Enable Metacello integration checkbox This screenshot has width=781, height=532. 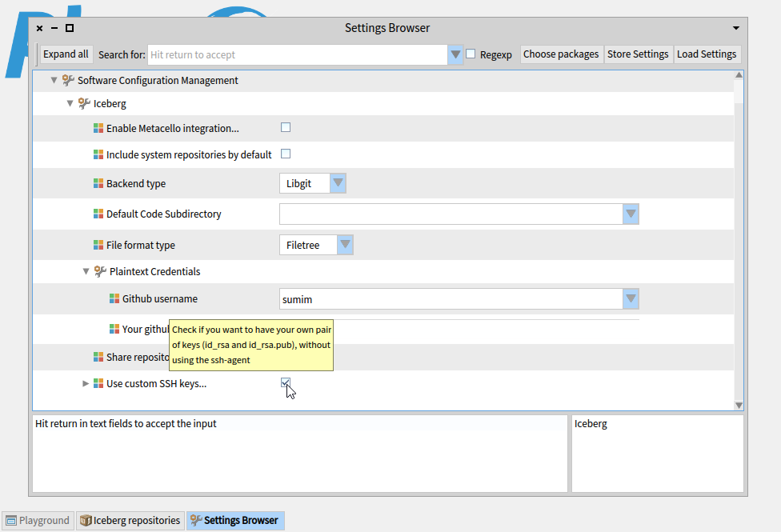[286, 127]
